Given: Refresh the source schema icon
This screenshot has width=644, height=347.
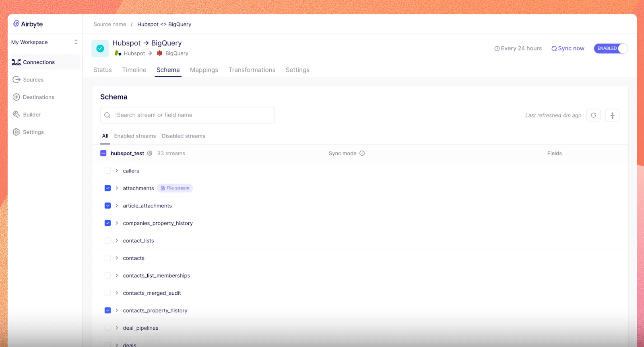Looking at the screenshot, I should [x=593, y=115].
